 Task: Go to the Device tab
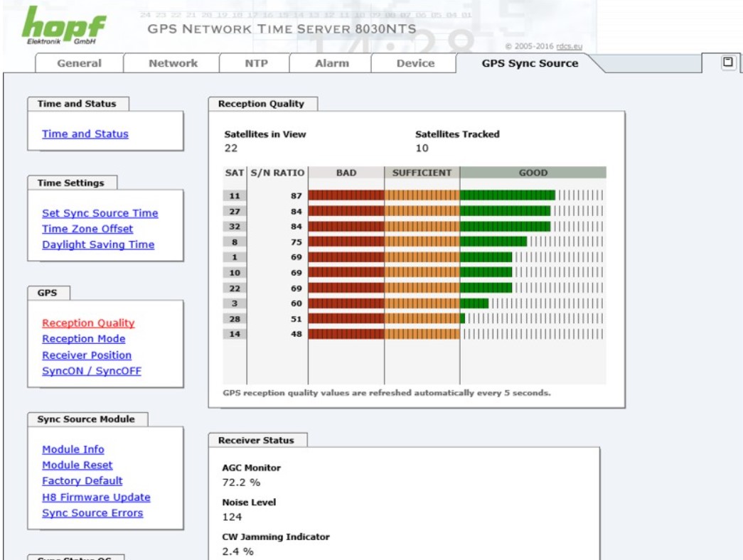pyautogui.click(x=415, y=63)
